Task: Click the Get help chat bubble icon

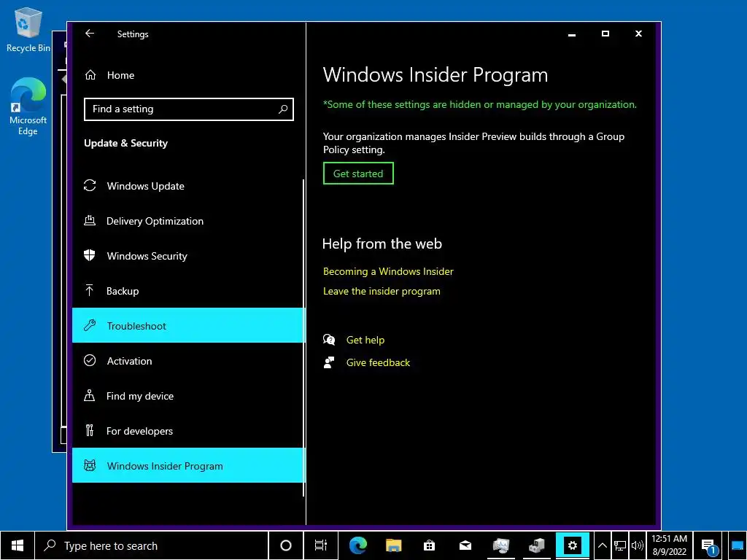Action: click(x=329, y=340)
